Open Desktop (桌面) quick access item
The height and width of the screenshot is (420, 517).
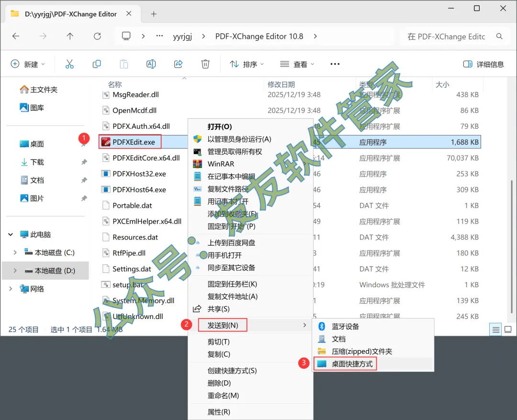tap(32, 144)
